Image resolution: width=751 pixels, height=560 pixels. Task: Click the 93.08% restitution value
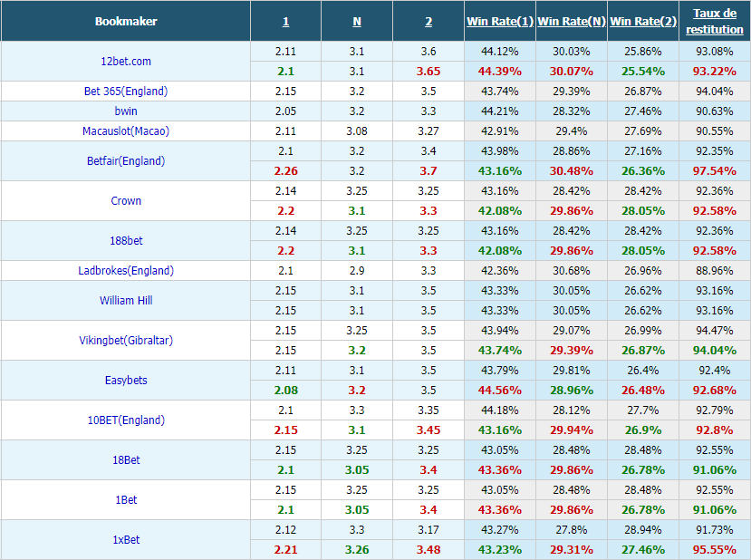(x=715, y=52)
